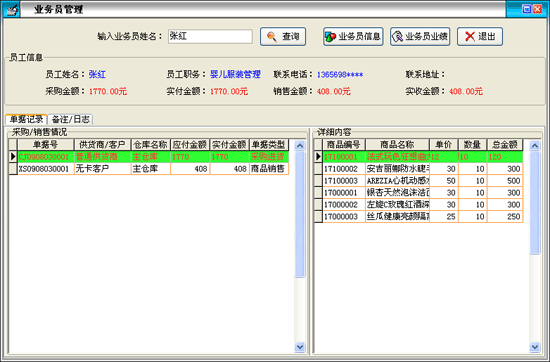Select product row 17100002

(x=423, y=169)
